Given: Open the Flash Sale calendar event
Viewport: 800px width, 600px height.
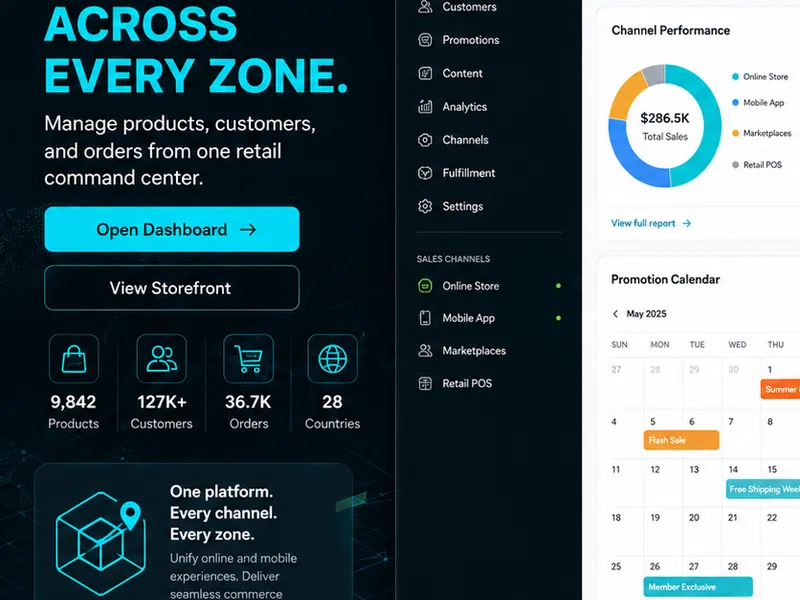Looking at the screenshot, I should click(682, 440).
